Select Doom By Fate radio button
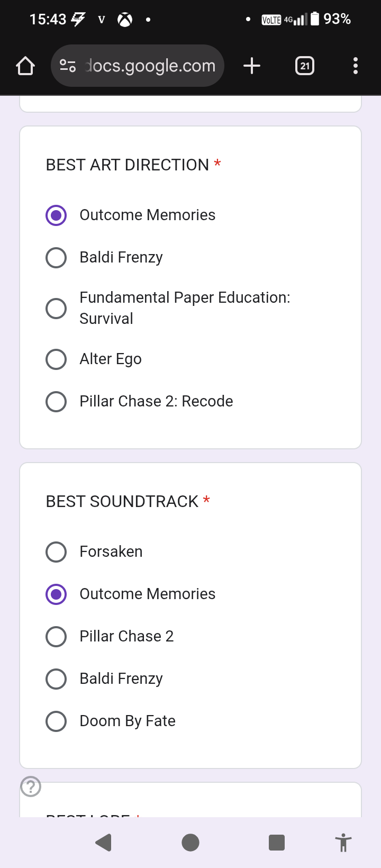Image resolution: width=381 pixels, height=868 pixels. [x=56, y=721]
